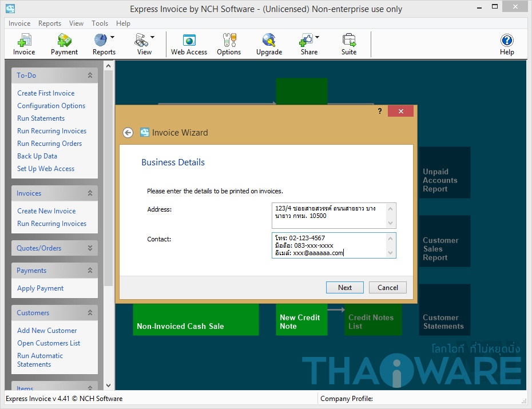Click the Credit Notes List tile
This screenshot has width=532, height=409.
click(x=373, y=319)
